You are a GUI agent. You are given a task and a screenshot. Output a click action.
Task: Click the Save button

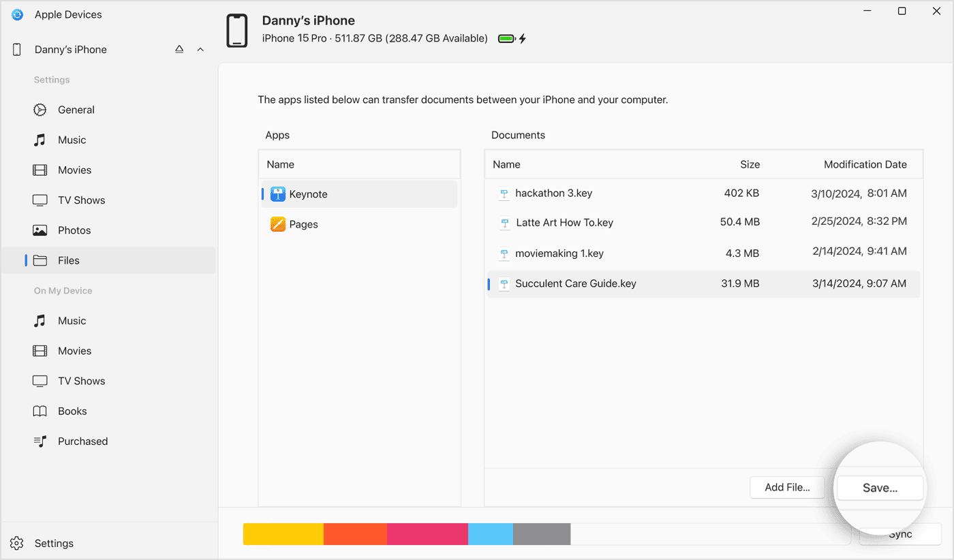(880, 487)
